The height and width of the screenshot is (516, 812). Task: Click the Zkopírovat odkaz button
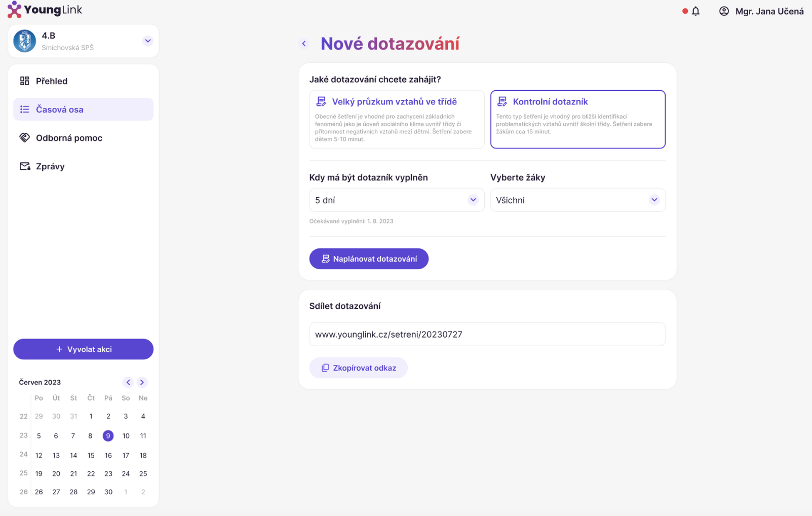pos(358,368)
